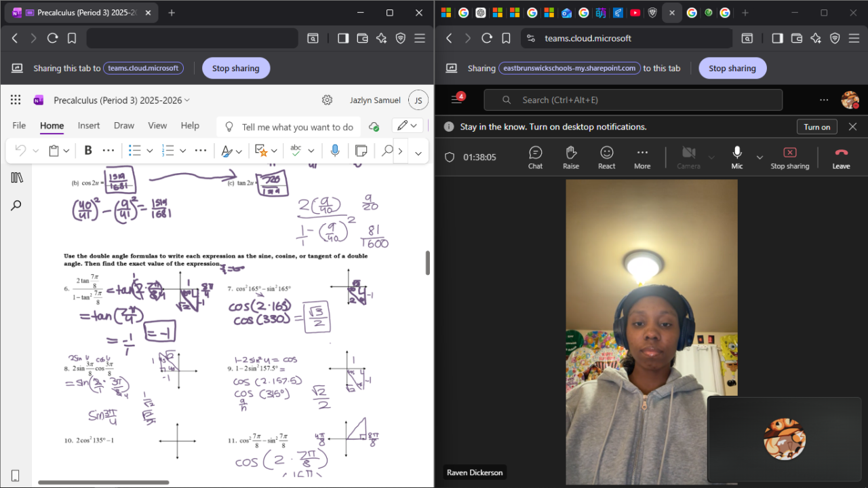The image size is (868, 488).
Task: Toggle the bullet list formatting
Action: [x=135, y=151]
